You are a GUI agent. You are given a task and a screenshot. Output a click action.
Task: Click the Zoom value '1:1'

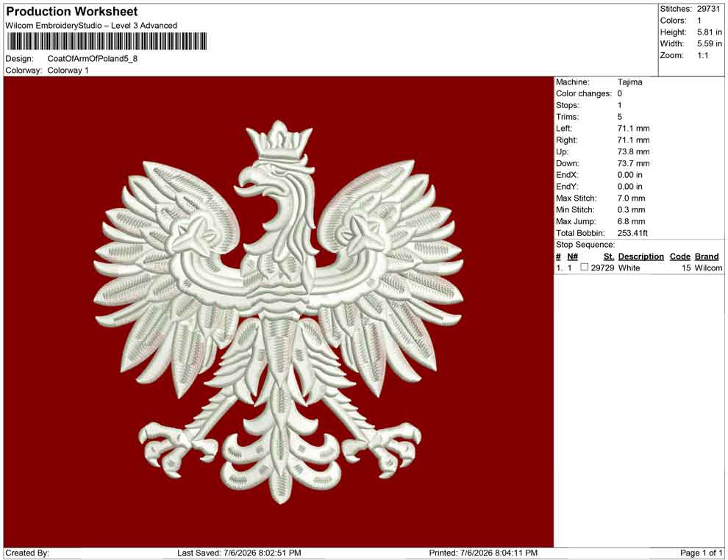(x=703, y=55)
